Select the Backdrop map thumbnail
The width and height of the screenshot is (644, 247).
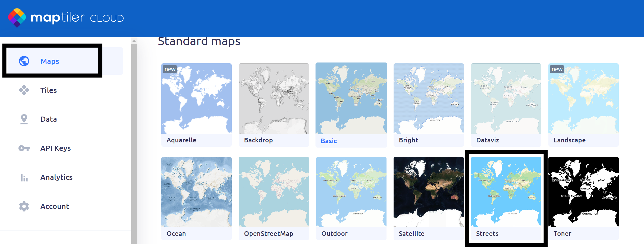[274, 99]
